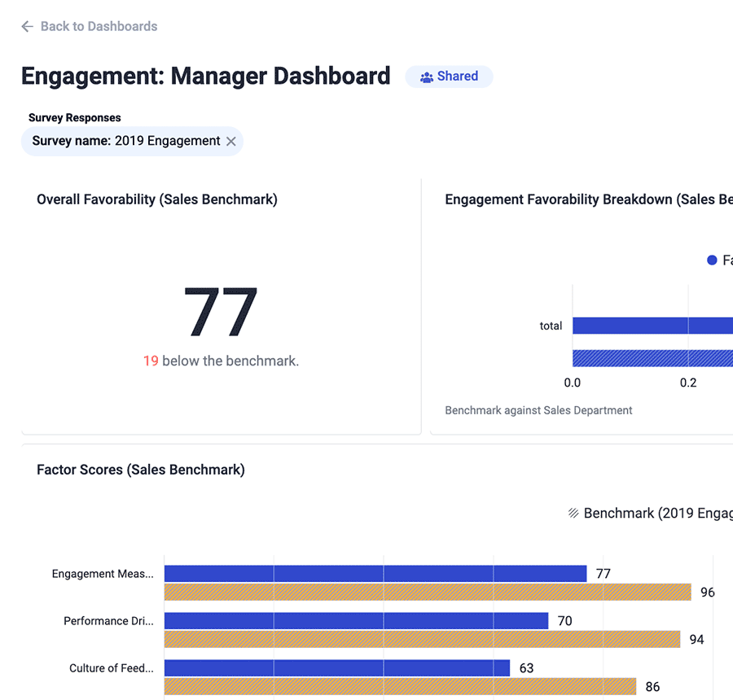Click the Survey name: 2019 Engagement filter chip
The width and height of the screenshot is (733, 700).
pyautogui.click(x=126, y=141)
